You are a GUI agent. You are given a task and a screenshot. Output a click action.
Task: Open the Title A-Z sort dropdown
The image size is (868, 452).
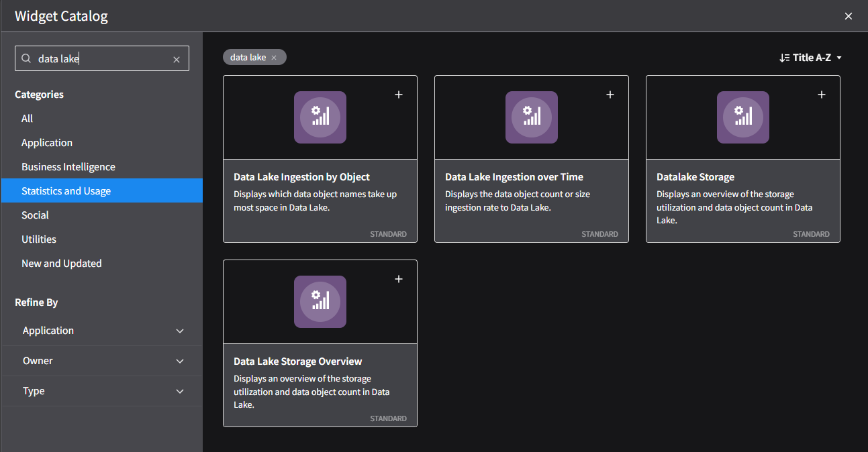(810, 58)
